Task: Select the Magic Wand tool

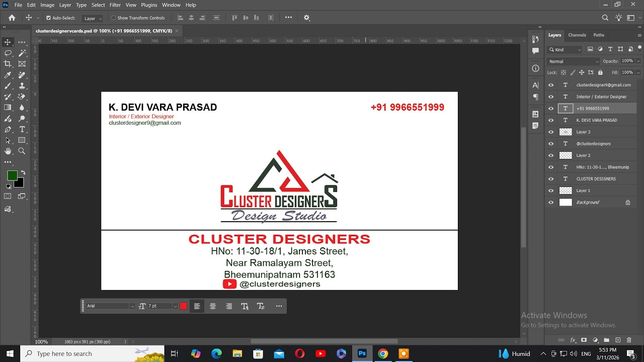Action: tap(22, 53)
